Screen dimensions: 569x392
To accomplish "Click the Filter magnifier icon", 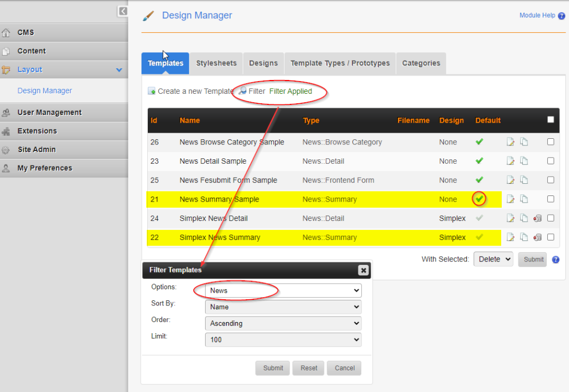I will click(243, 91).
